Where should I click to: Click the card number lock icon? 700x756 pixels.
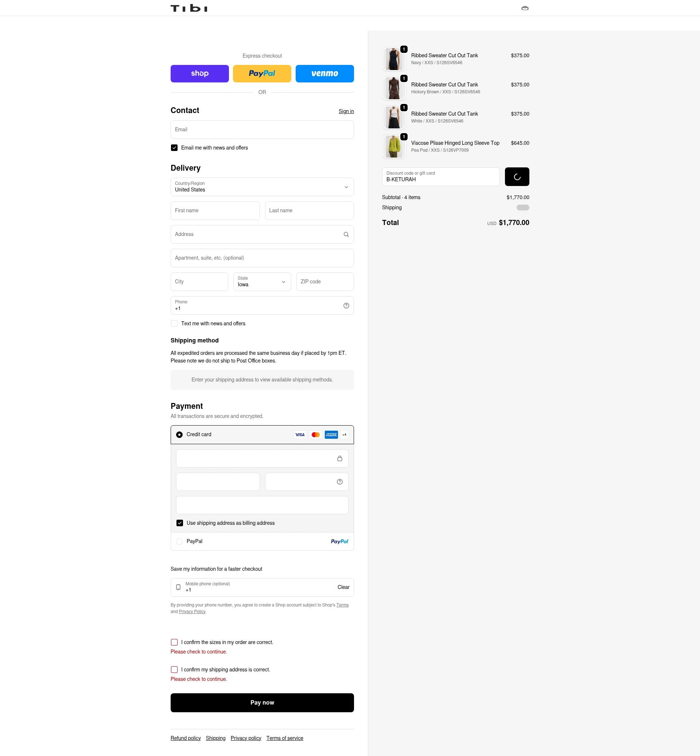coord(339,458)
